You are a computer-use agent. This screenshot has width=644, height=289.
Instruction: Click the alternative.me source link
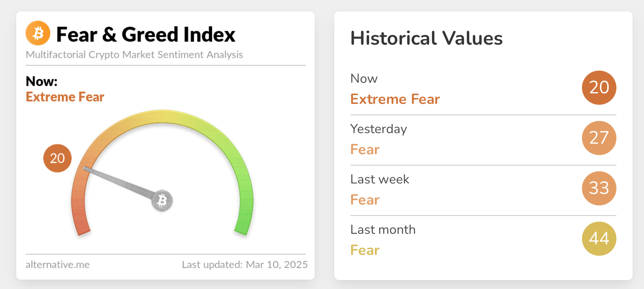58,265
